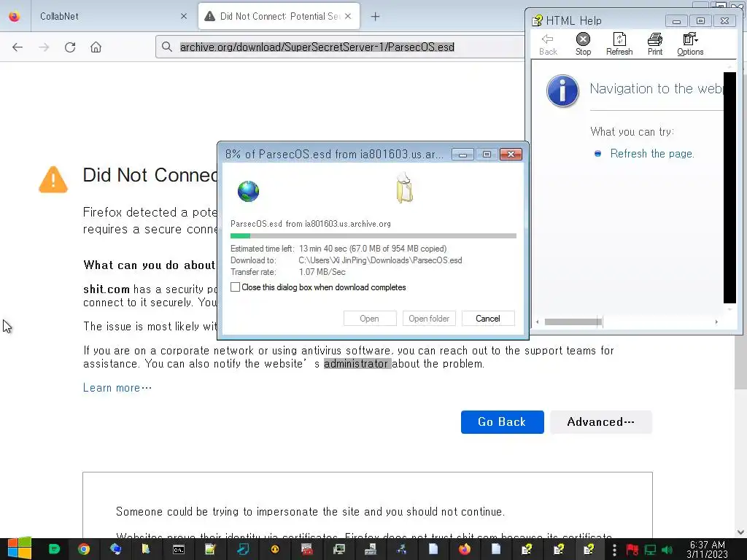Maximize the HTML Help window
The height and width of the screenshot is (560, 747).
click(700, 20)
